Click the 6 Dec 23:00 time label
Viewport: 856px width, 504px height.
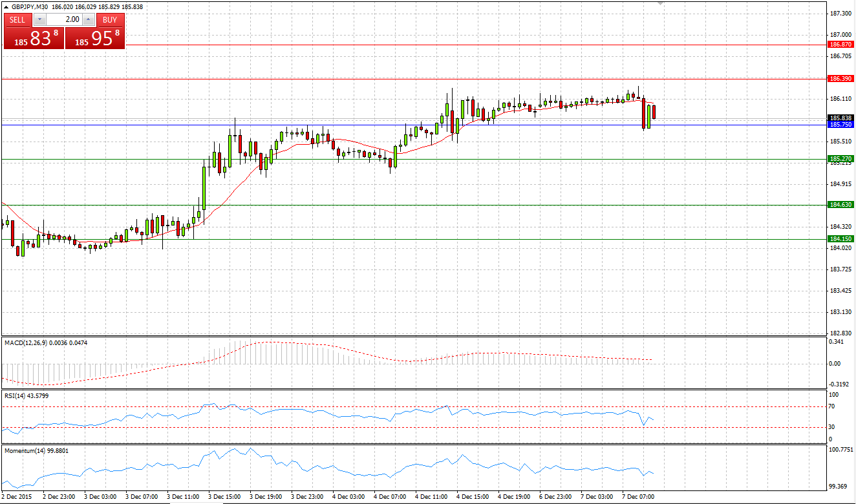coord(556,497)
